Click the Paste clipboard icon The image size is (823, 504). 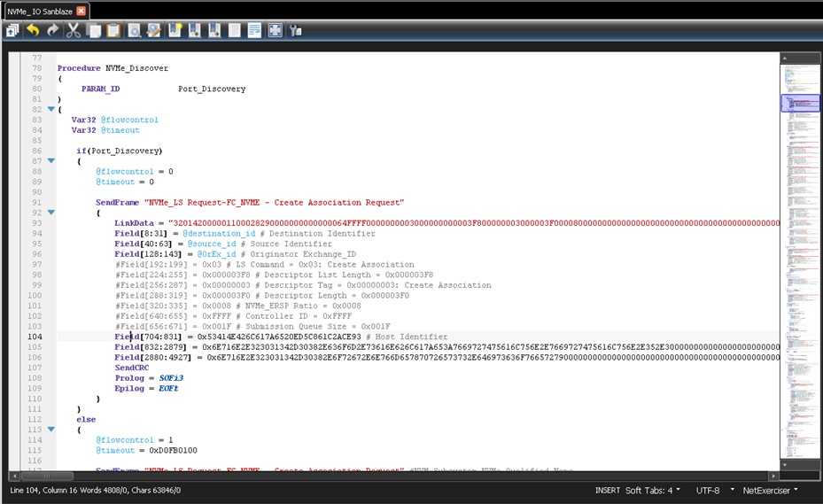pos(114,30)
